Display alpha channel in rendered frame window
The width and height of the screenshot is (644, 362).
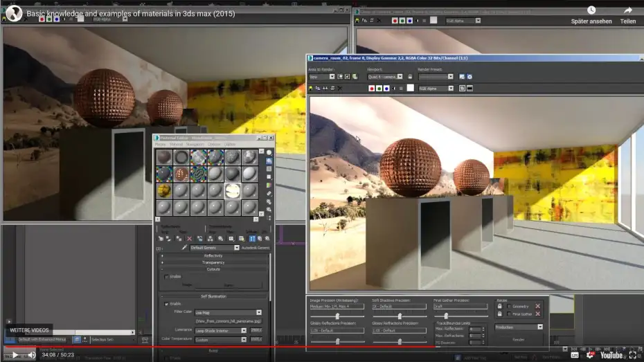click(x=394, y=88)
